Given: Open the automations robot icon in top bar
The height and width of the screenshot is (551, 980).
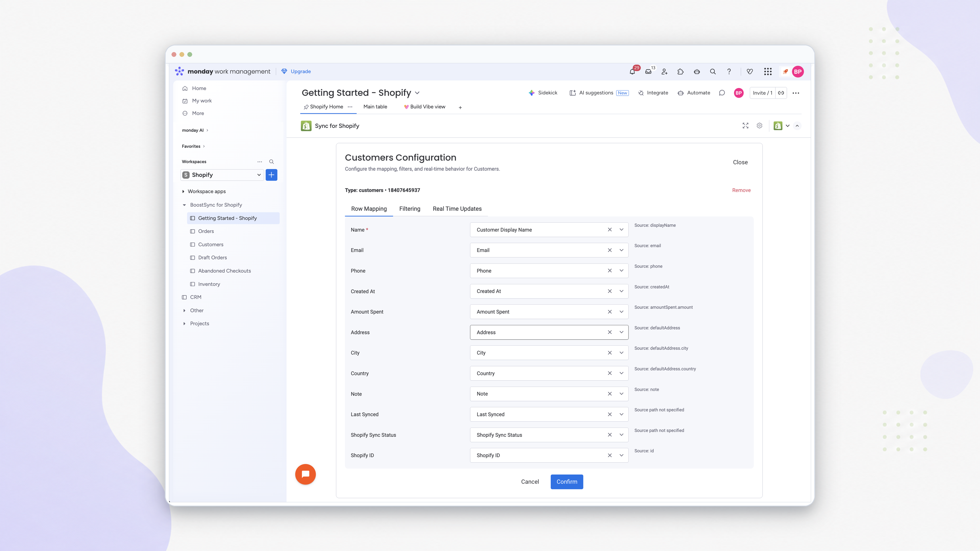Looking at the screenshot, I should [x=696, y=71].
